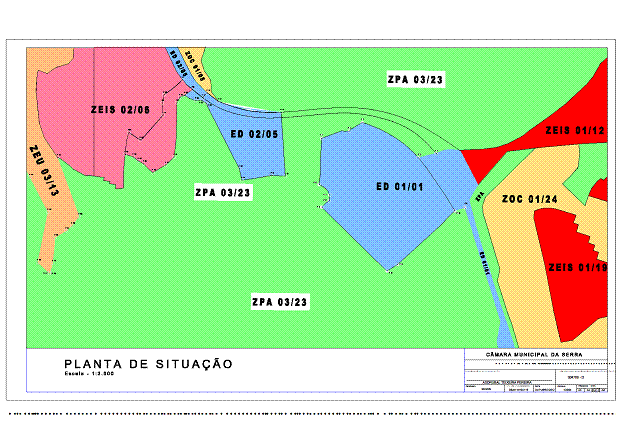Select the ED 01/01 zone label

400,186
